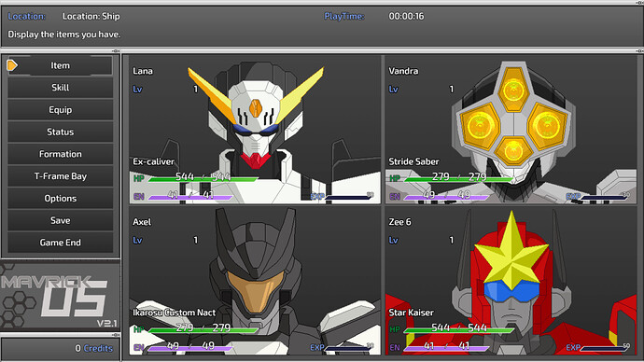Click Vandra's green HP bar
Viewport: 644px width, 362px height.
pyautogui.click(x=459, y=179)
